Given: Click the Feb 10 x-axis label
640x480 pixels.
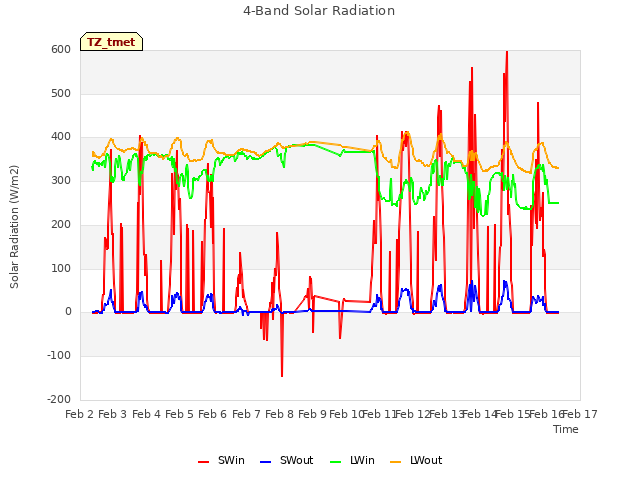Looking at the screenshot, I should click(x=346, y=414).
